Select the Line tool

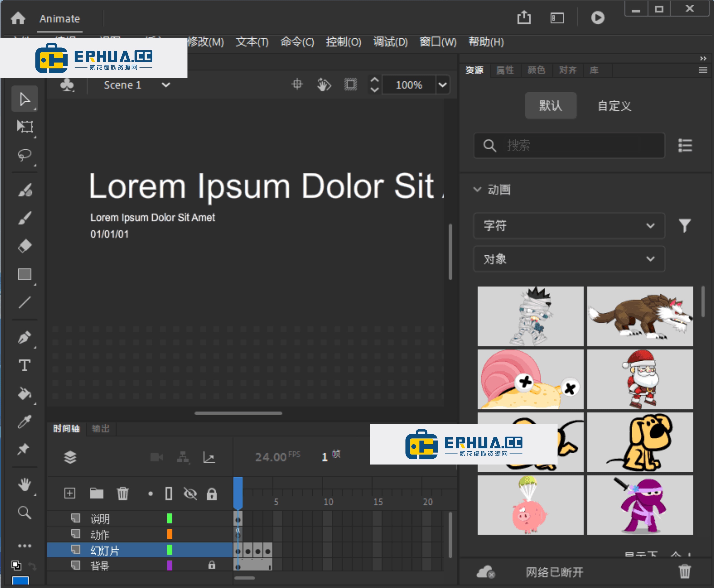[25, 302]
